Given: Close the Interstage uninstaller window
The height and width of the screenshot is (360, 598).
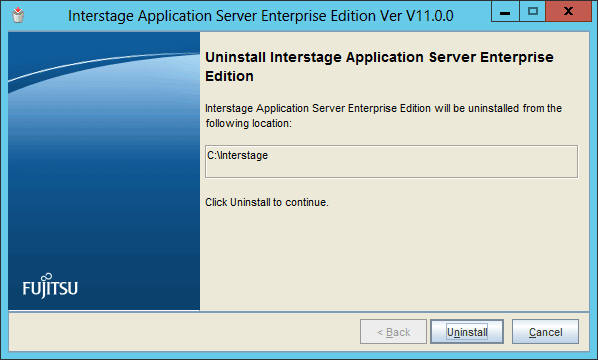Looking at the screenshot, I should tap(568, 11).
